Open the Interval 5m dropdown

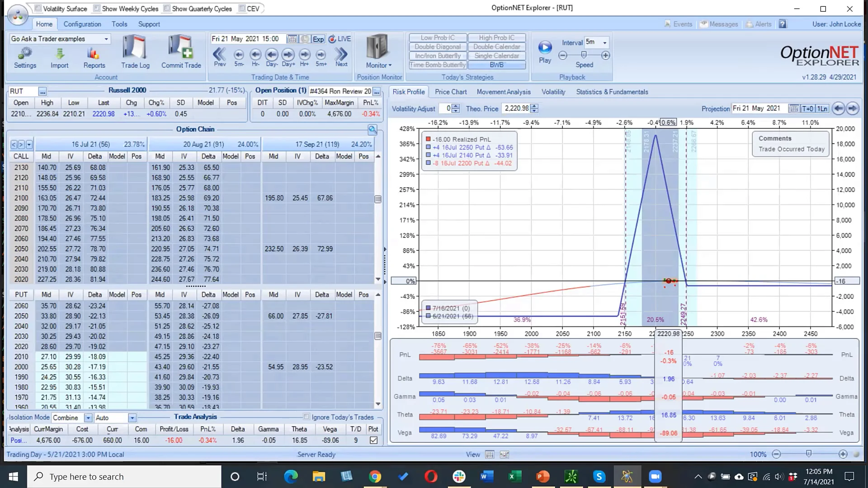[x=604, y=42]
